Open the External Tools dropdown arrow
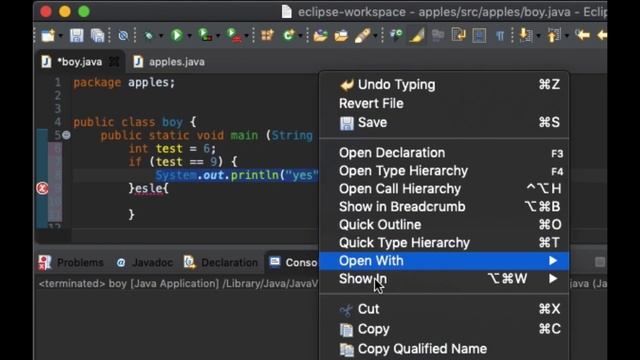Image resolution: width=640 pixels, height=360 pixels. click(247, 36)
